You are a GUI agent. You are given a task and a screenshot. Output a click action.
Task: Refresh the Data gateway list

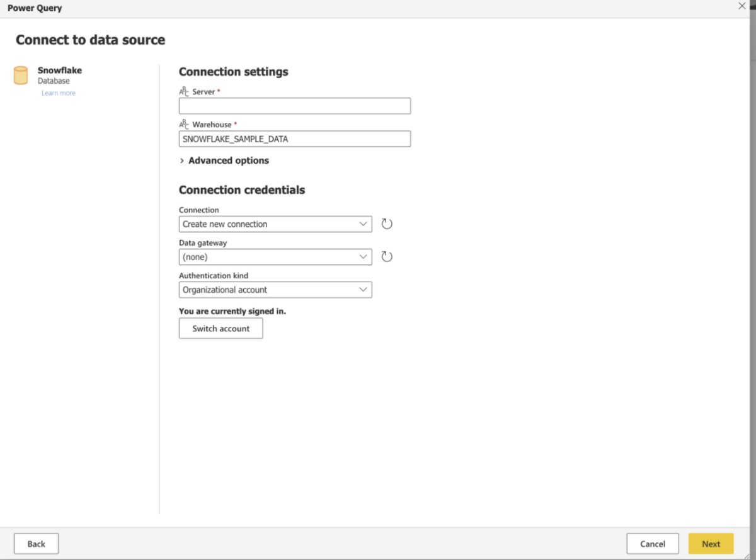tap(387, 256)
